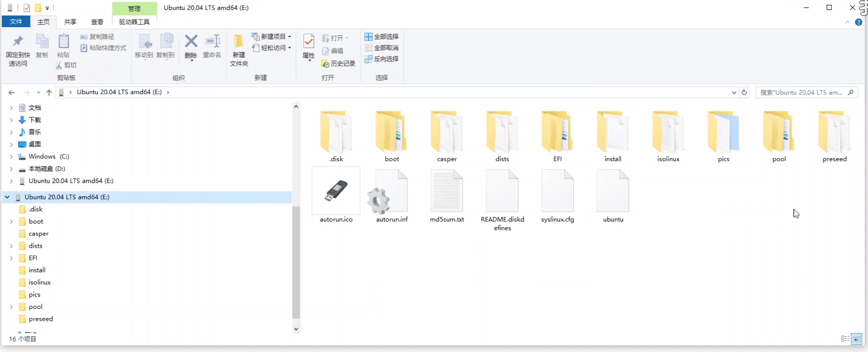Select Desktop (桌面) in navigation tree
This screenshot has height=352, width=868.
30,144
